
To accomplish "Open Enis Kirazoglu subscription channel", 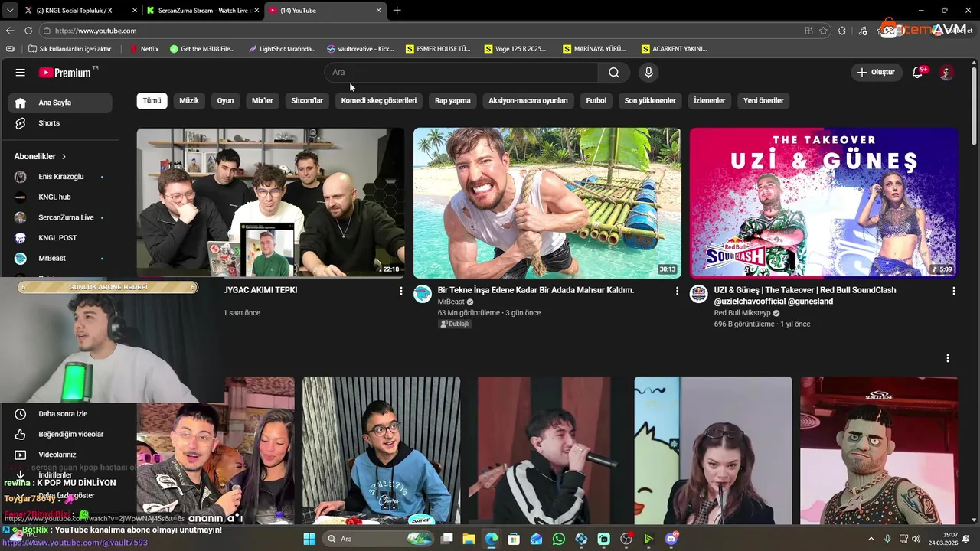I will click(x=61, y=177).
